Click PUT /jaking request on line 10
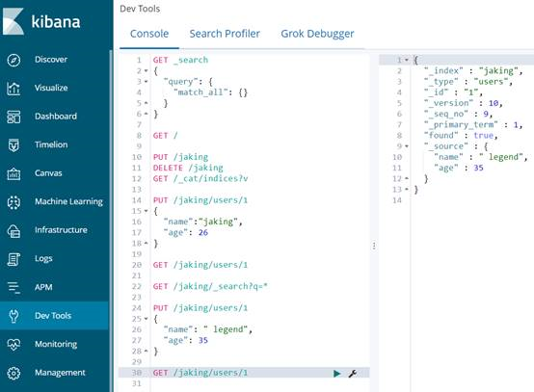534x392 pixels. click(180, 157)
